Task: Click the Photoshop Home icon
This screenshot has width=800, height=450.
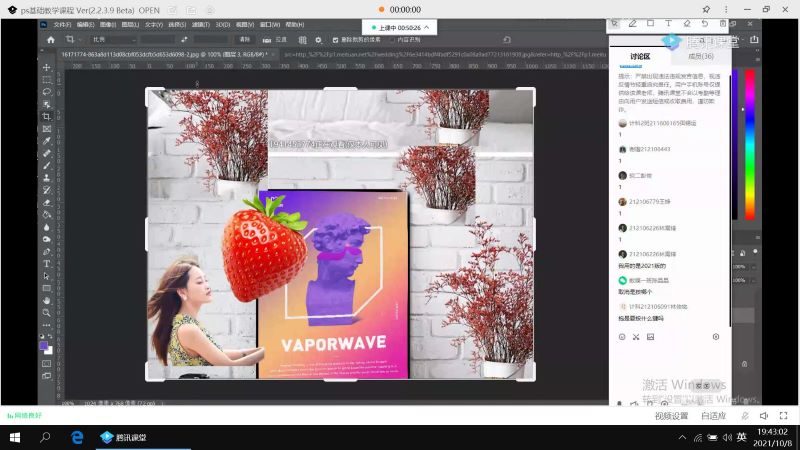Action: point(51,40)
